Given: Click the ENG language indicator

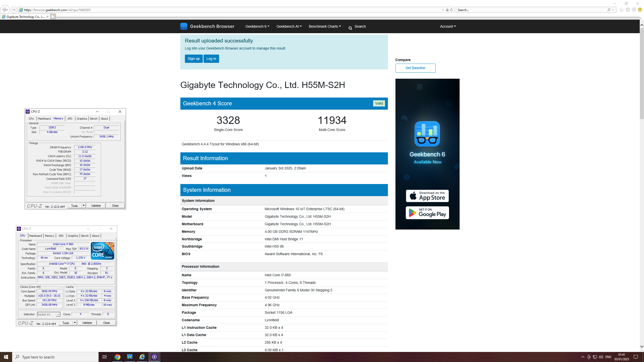Looking at the screenshot, I should [x=608, y=357].
